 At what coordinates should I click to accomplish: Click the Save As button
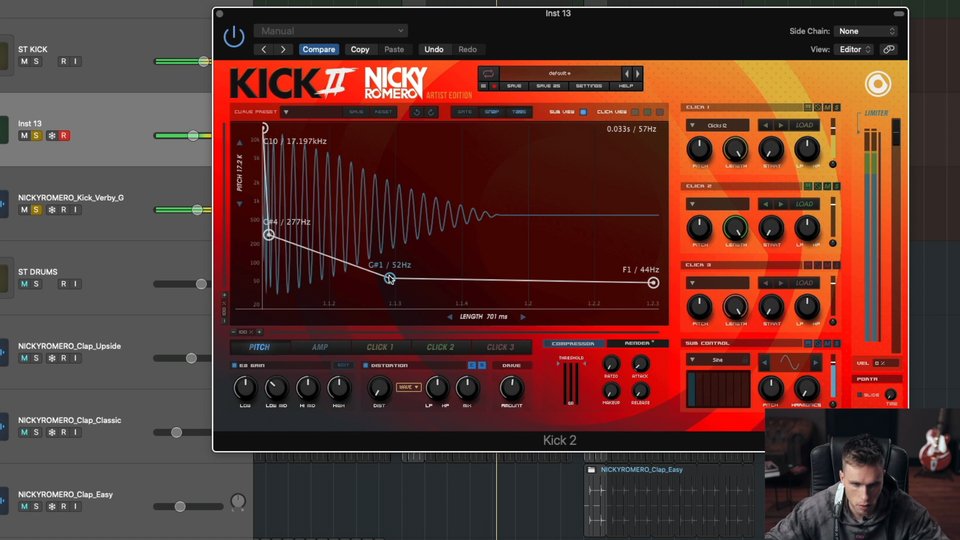[548, 86]
